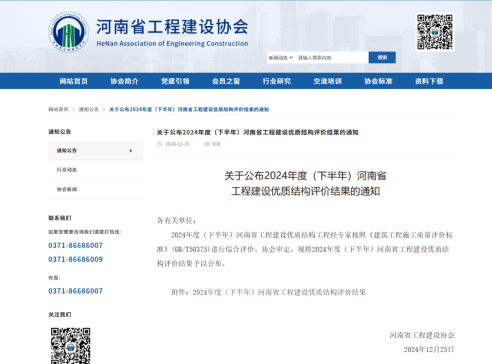492x364 pixels.
Task: Focus the search keyword input field
Action: (332, 58)
